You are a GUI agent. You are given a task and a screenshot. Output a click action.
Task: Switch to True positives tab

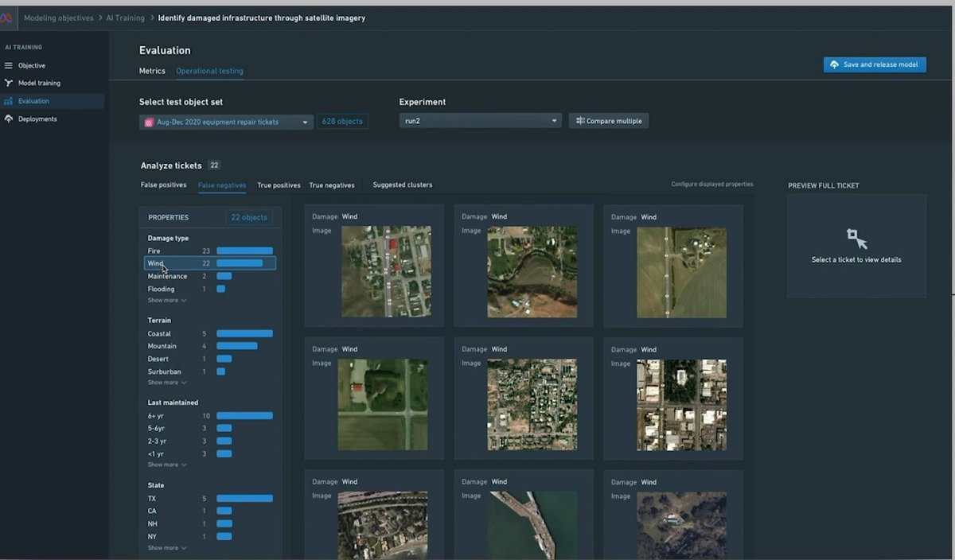point(279,185)
